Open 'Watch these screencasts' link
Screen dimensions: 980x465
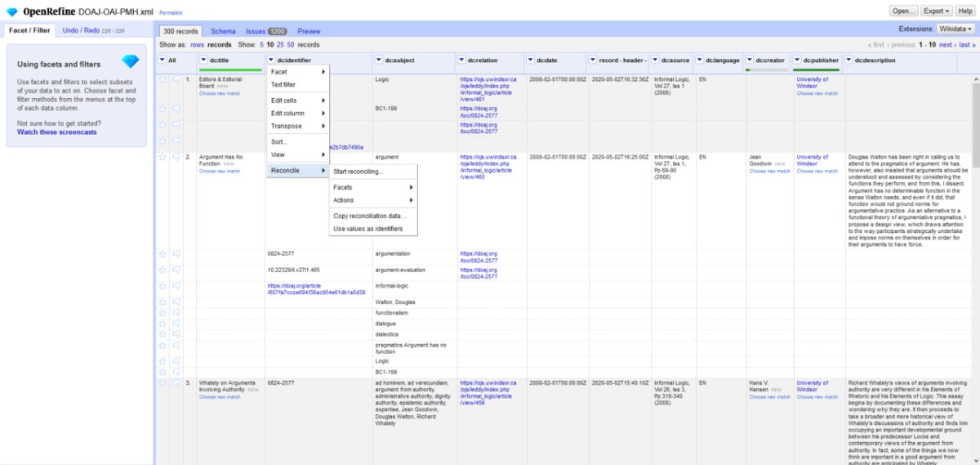click(x=57, y=132)
